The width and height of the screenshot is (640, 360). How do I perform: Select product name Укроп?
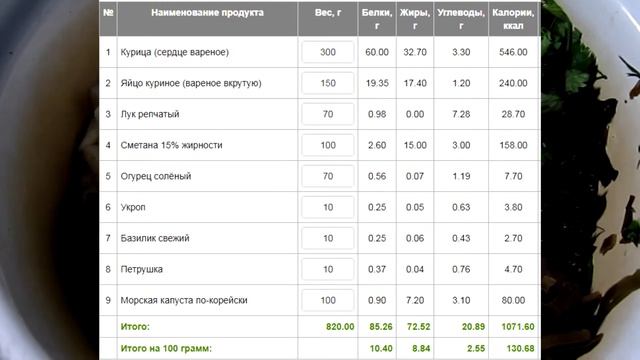coord(133,207)
